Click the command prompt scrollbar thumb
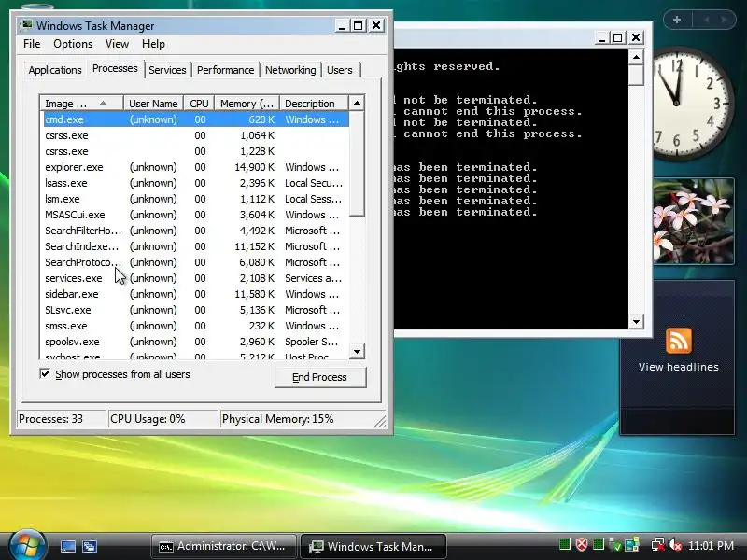The width and height of the screenshot is (747, 560). (636, 76)
